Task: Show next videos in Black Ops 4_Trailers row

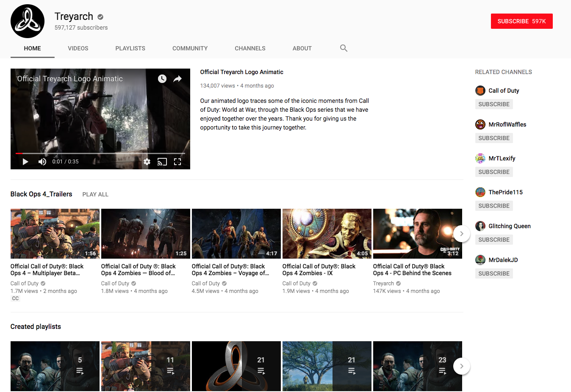Action: 462,234
